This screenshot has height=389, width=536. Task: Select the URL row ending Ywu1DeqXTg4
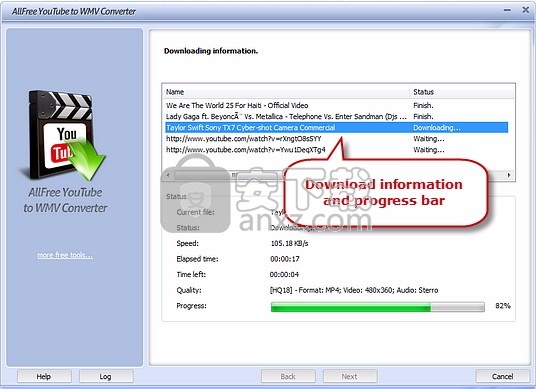coord(336,150)
